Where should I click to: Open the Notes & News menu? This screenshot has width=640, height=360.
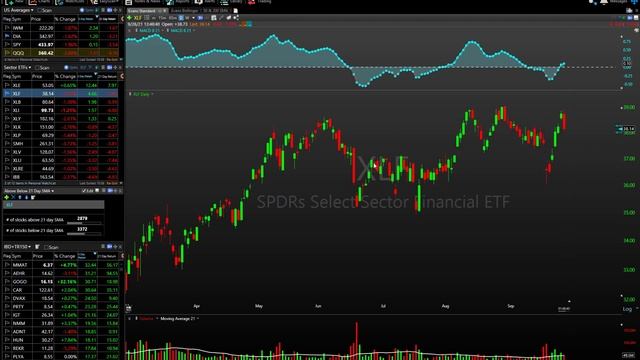[143, 2]
